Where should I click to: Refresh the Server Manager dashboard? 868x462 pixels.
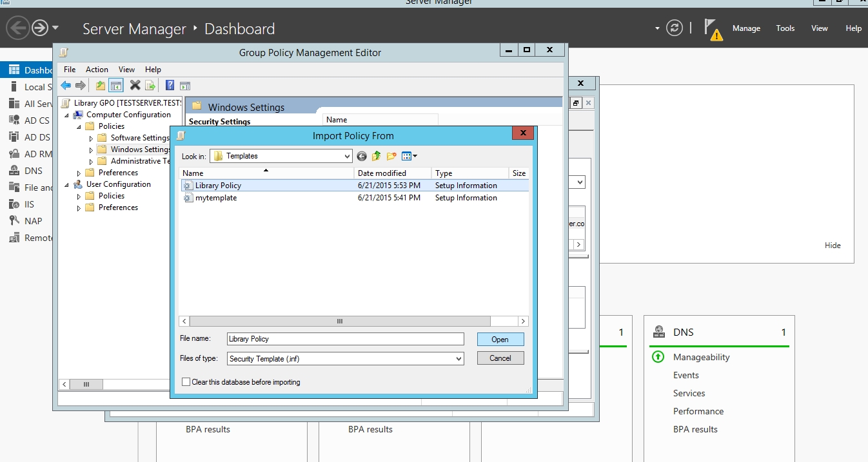click(675, 28)
